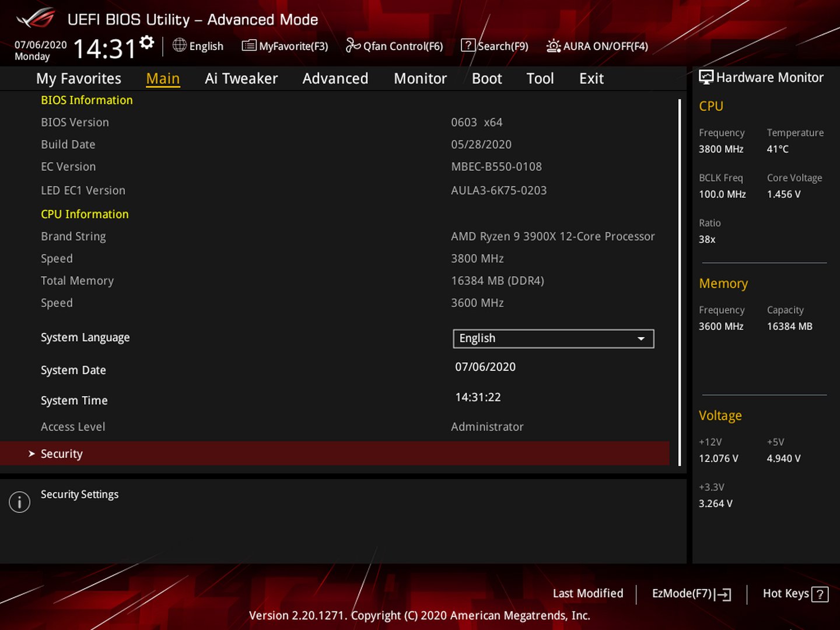
Task: Open the System Language dropdown
Action: coord(554,339)
